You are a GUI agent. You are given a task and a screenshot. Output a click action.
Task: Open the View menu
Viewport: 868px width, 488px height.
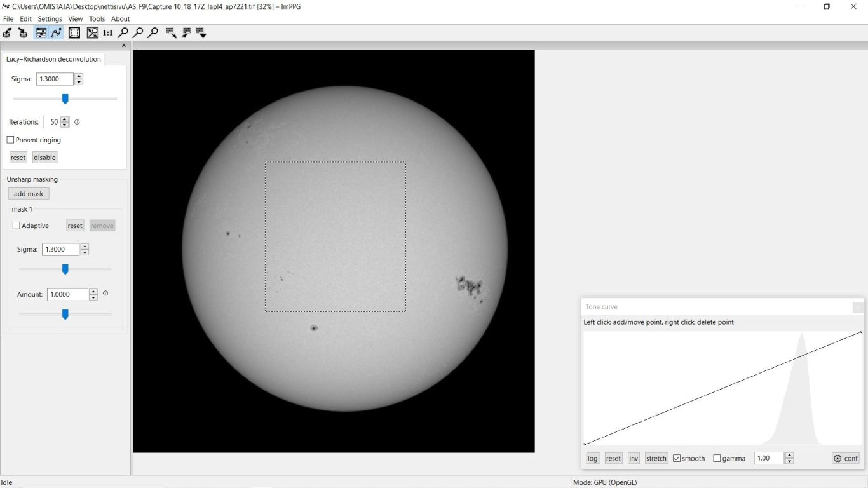[76, 19]
